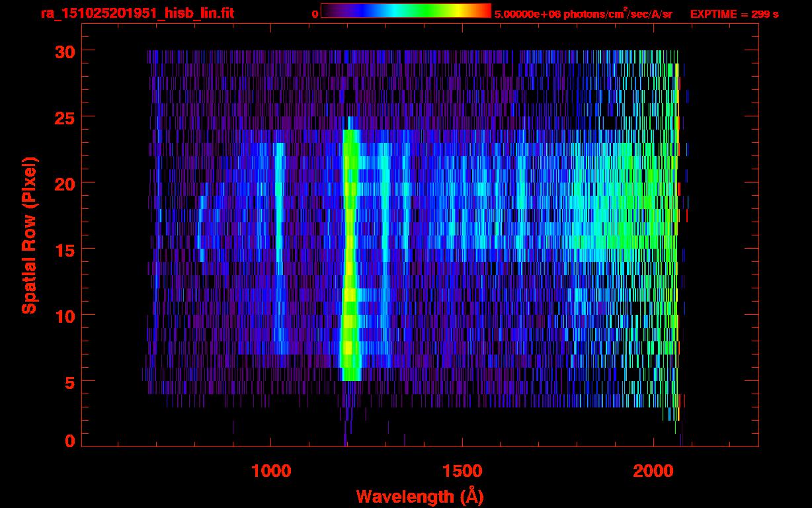Click the rainbow color scale bar
This screenshot has height=508, width=812.
405,11
